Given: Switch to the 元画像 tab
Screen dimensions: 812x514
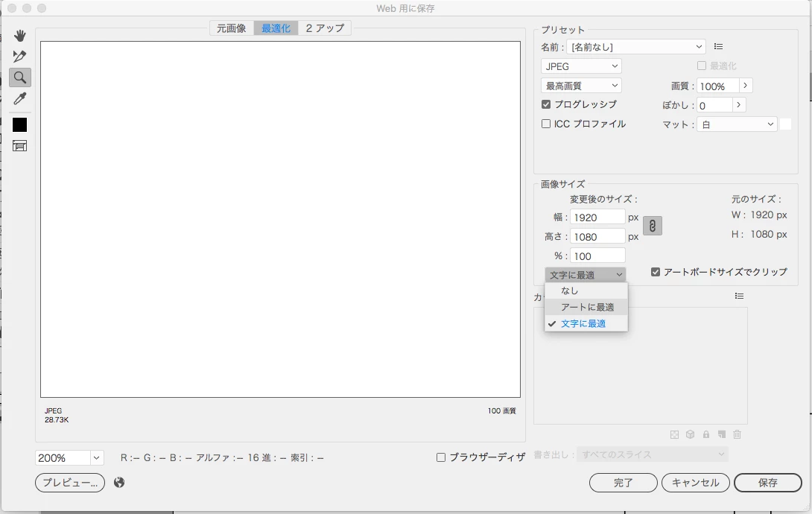Looking at the screenshot, I should [232, 28].
